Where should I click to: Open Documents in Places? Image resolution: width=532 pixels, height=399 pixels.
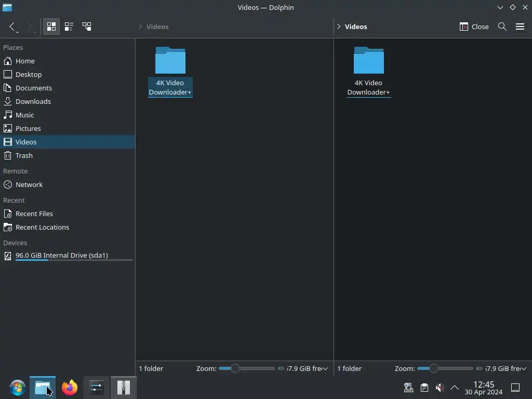(68, 88)
